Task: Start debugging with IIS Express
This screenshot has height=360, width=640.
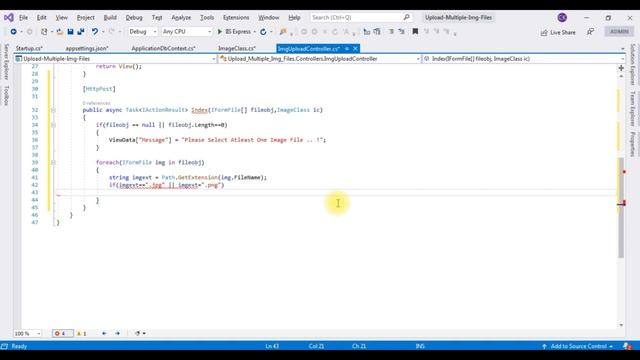Action: pyautogui.click(x=234, y=31)
